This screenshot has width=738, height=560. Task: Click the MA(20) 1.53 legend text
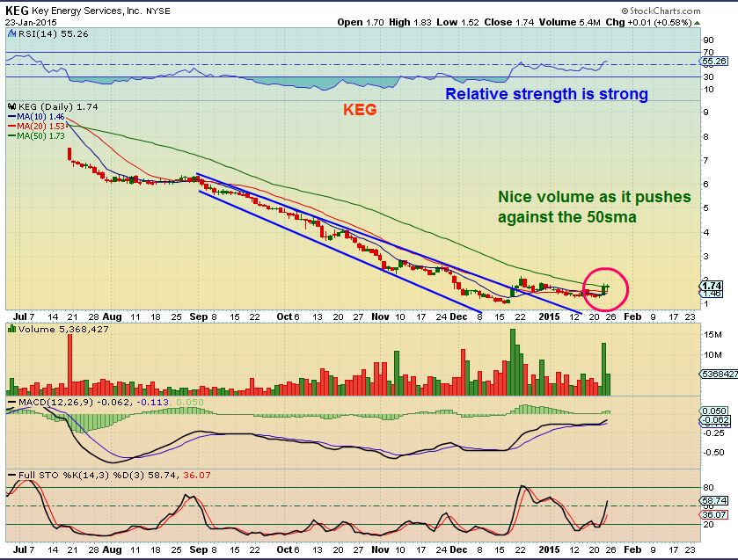point(41,126)
